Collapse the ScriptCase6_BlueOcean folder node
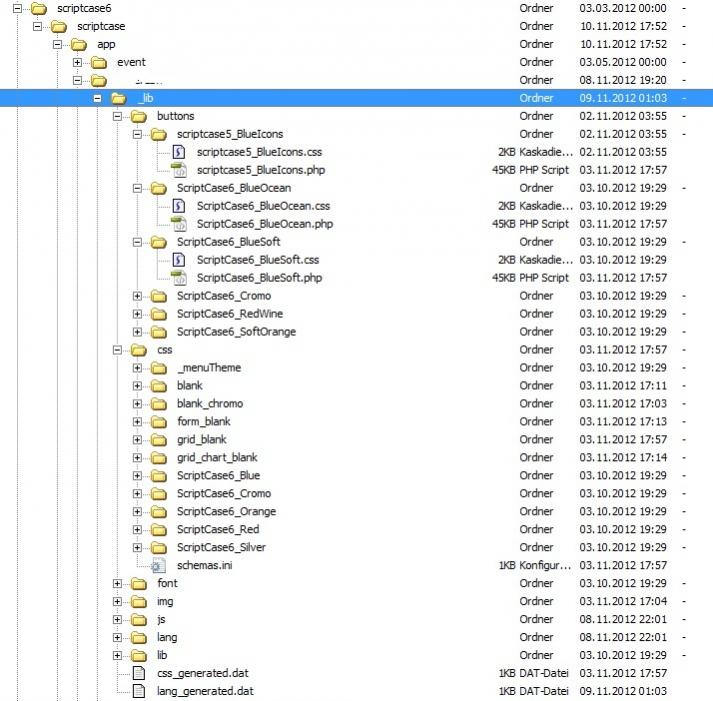This screenshot has height=701, width=713. tap(137, 188)
